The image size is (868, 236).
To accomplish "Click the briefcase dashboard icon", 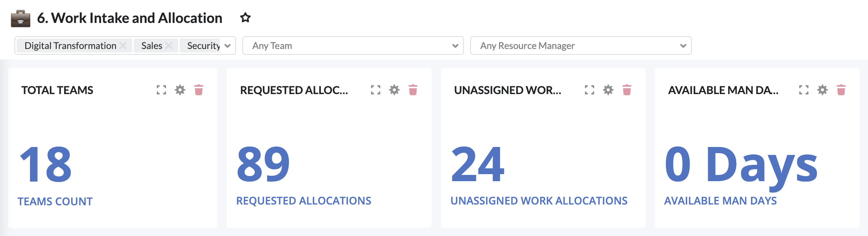I will click(x=21, y=18).
